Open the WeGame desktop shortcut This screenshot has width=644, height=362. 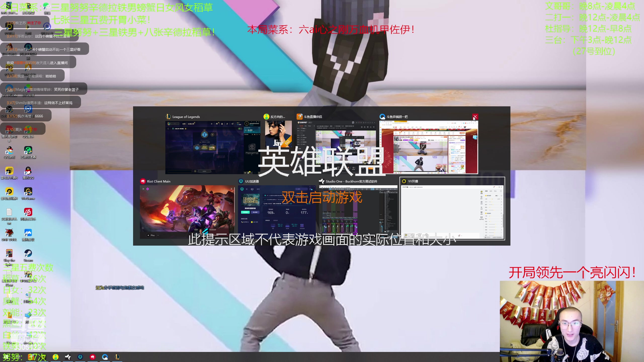click(x=28, y=194)
